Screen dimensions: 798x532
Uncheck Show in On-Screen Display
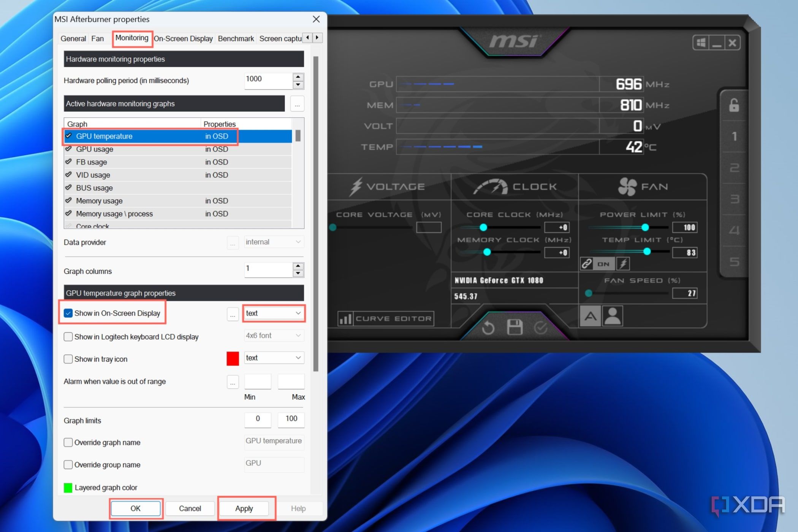click(68, 313)
